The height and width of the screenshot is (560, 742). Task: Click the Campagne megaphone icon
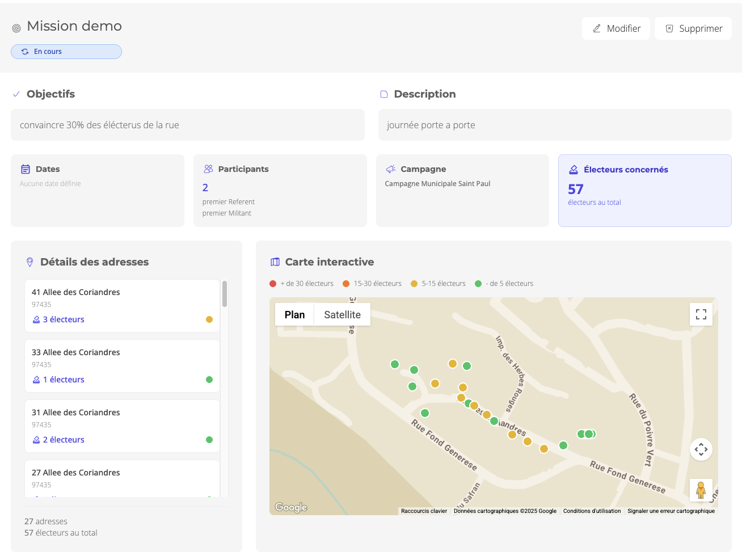[x=391, y=169]
